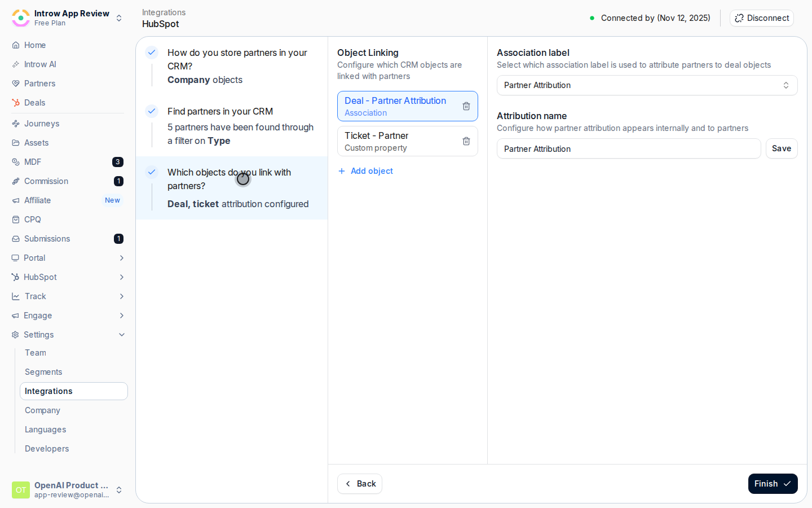
Task: Select the Ticket - Partner object
Action: [x=408, y=141]
